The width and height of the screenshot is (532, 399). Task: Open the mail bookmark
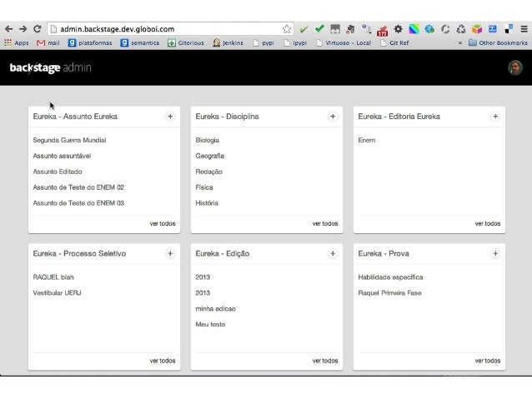(x=48, y=43)
